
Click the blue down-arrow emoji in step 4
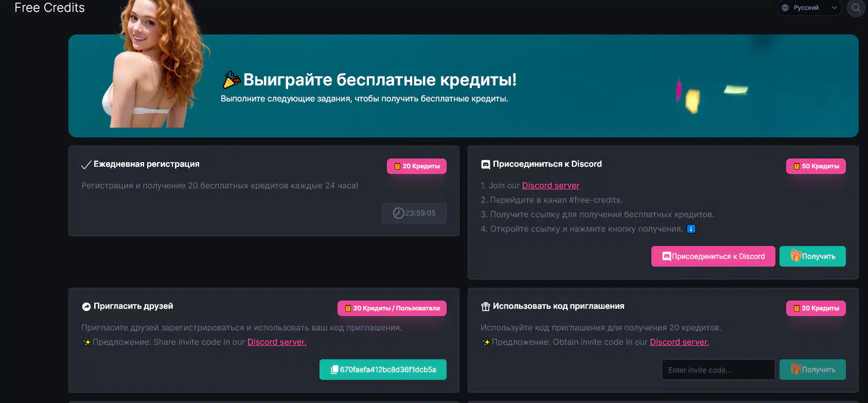tap(691, 229)
